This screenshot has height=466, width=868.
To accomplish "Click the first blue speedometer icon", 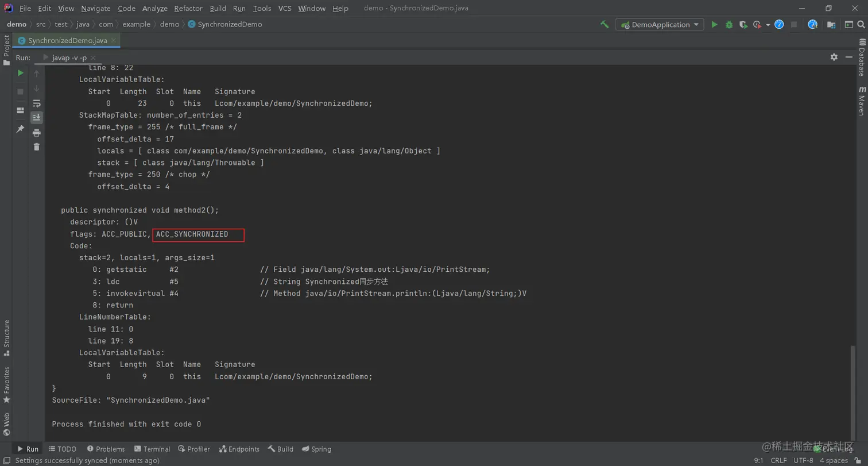I will coord(779,25).
